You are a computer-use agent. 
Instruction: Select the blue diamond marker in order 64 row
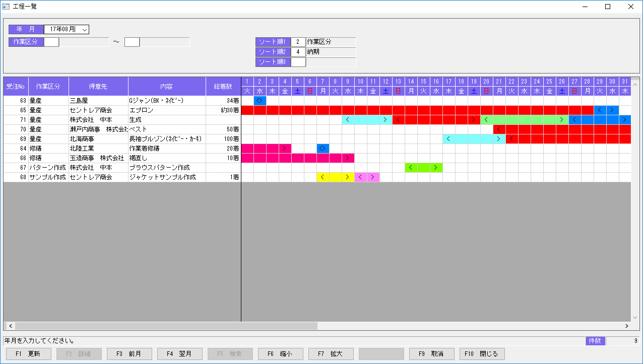pos(323,149)
